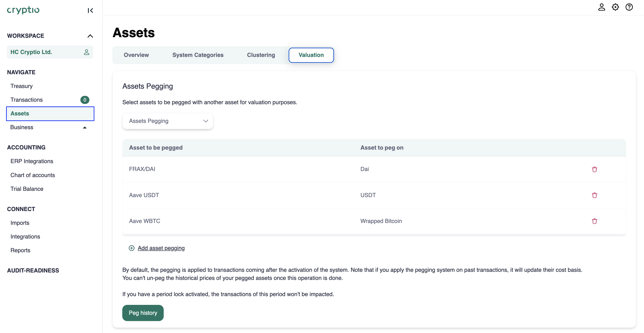The width and height of the screenshot is (644, 333).
Task: Open Chart of accounts in the sidebar
Action: tap(32, 175)
